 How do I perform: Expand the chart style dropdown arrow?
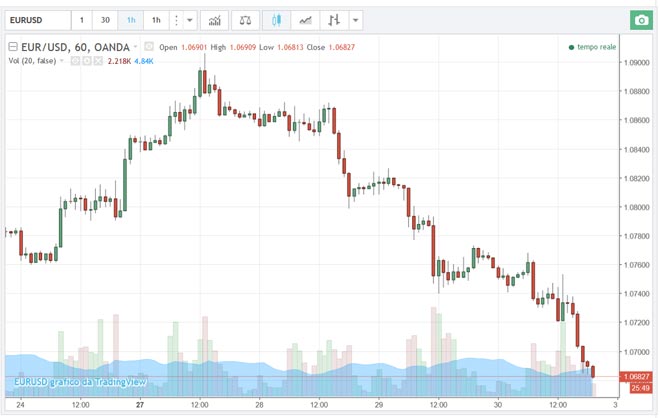(357, 20)
